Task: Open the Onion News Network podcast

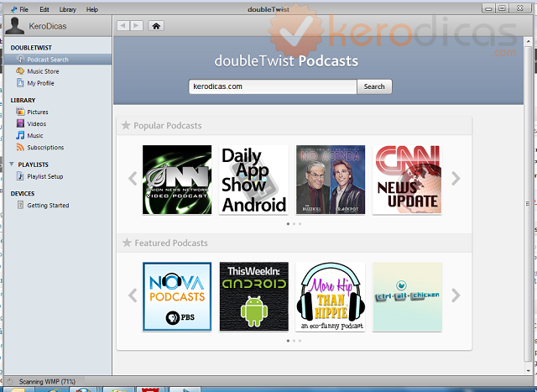Action: click(177, 180)
